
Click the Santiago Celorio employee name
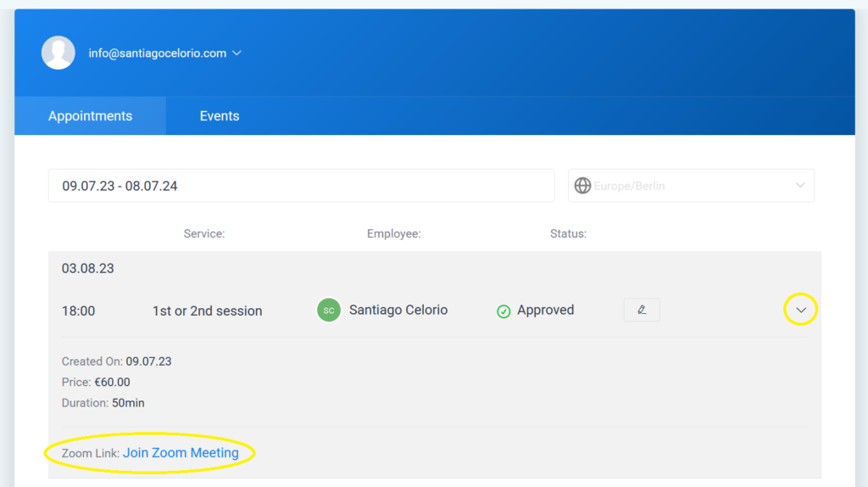point(398,310)
